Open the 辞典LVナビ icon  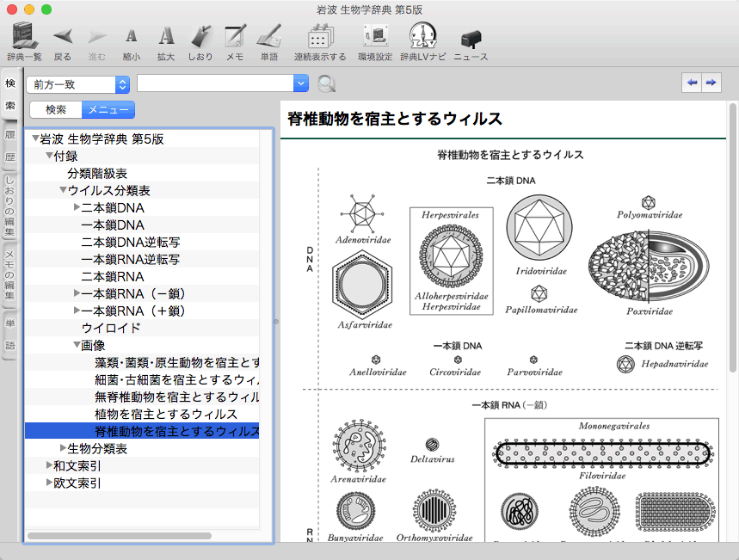pos(422,37)
